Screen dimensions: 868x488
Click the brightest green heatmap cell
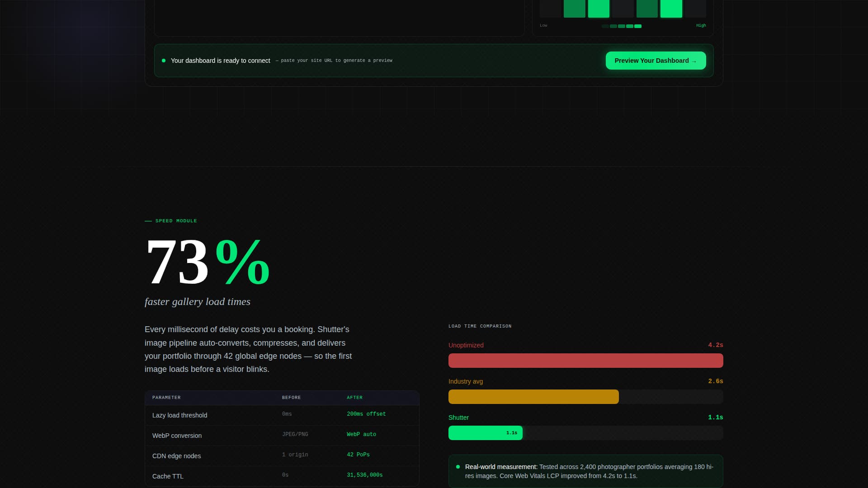coord(671,9)
